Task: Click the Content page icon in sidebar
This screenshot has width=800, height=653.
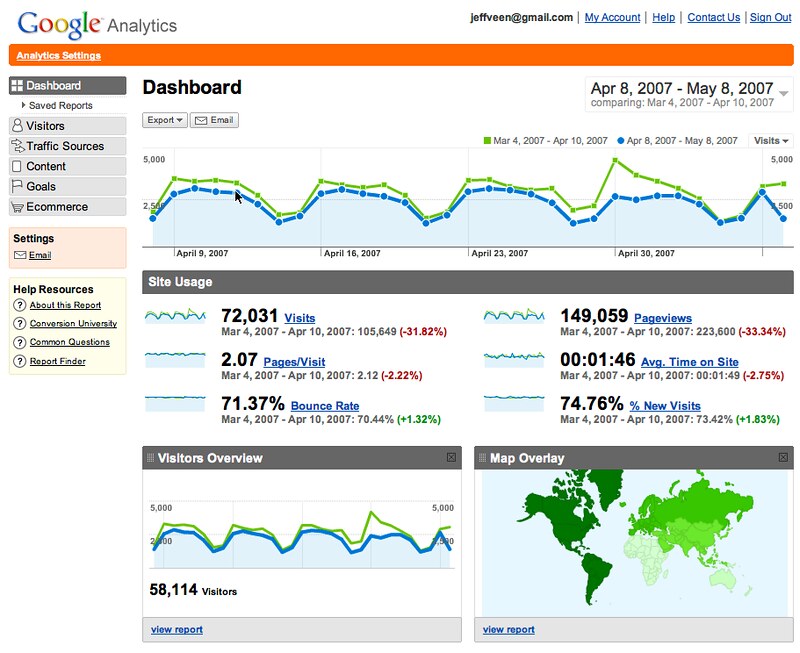Action: click(x=18, y=166)
